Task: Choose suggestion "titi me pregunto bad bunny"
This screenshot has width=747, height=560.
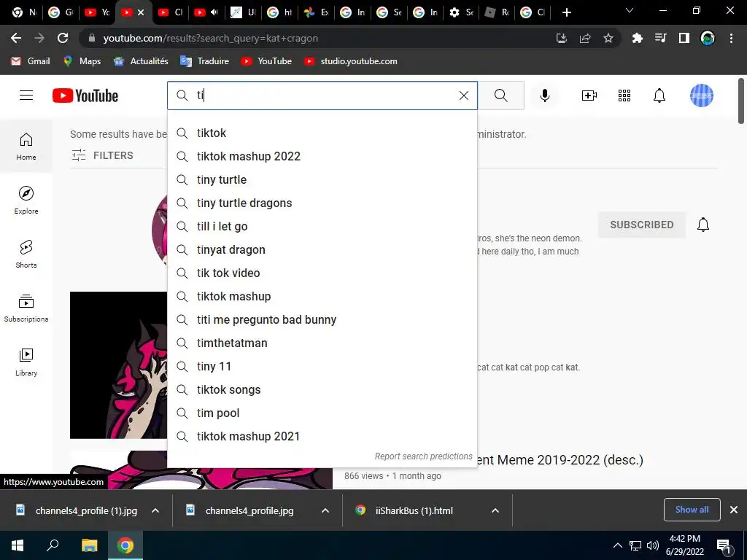Action: click(322, 319)
